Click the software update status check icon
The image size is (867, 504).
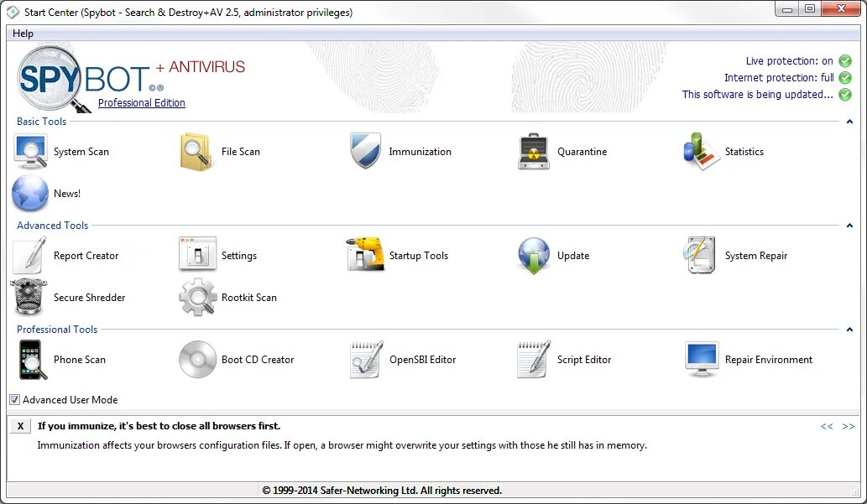845,95
